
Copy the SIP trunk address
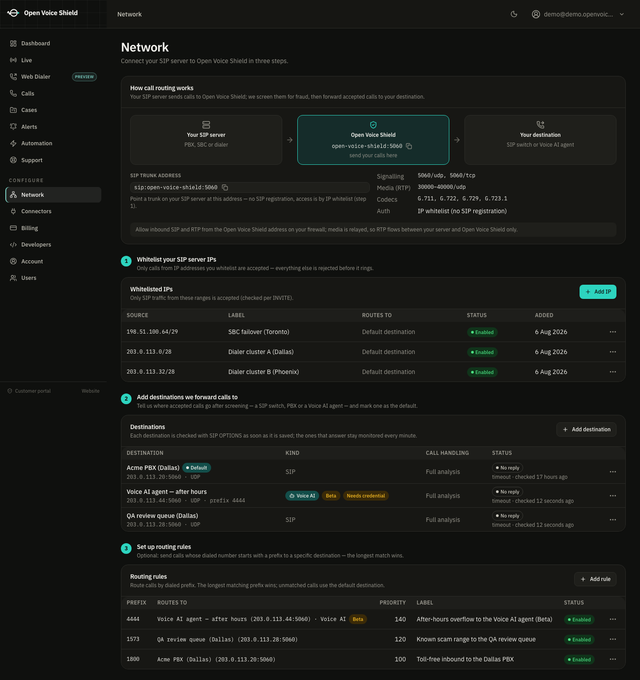(225, 187)
